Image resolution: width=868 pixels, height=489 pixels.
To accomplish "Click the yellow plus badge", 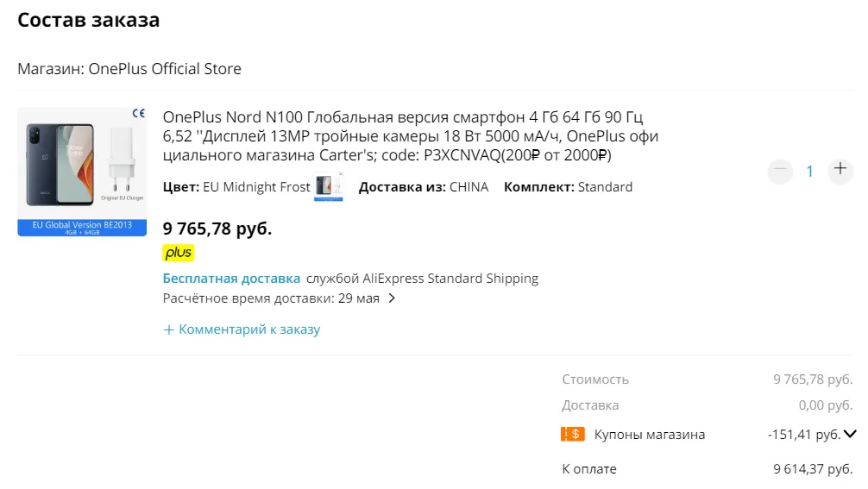I will pyautogui.click(x=179, y=253).
